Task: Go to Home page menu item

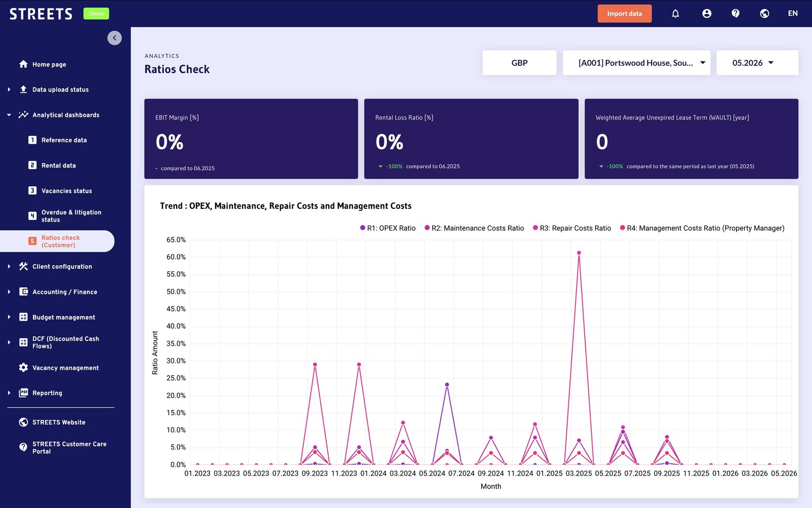Action: click(x=49, y=64)
